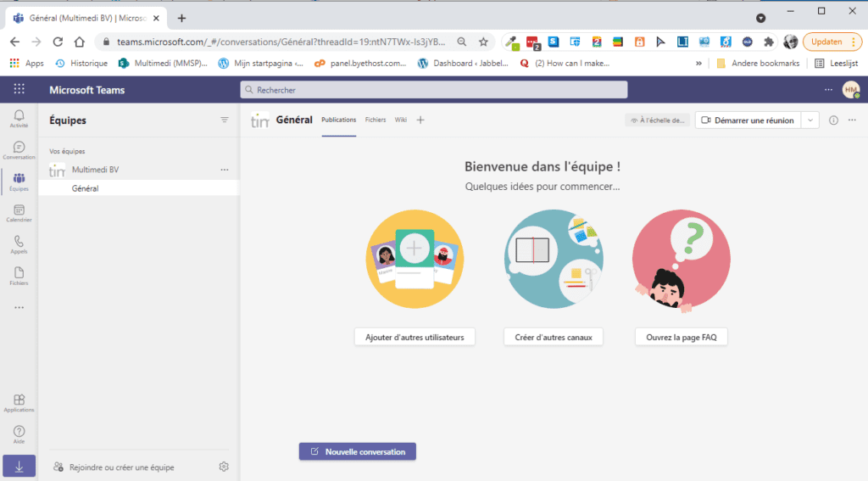Open the Apps bookmark
The image size is (868, 481).
26,63
